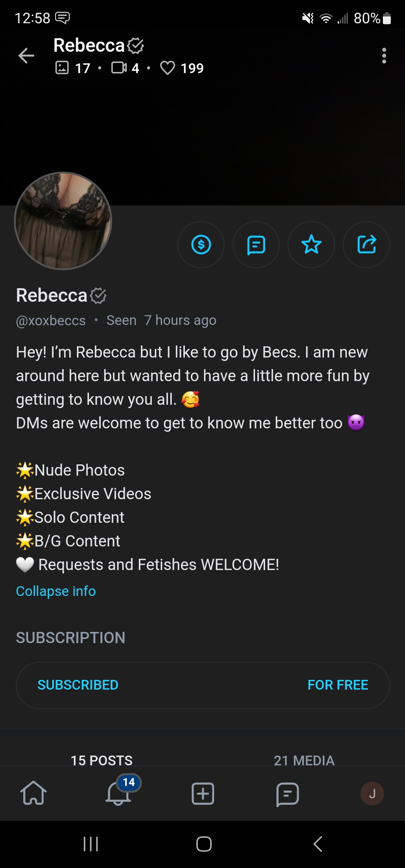
Task: Open message chat with Rebecca
Action: tap(256, 245)
